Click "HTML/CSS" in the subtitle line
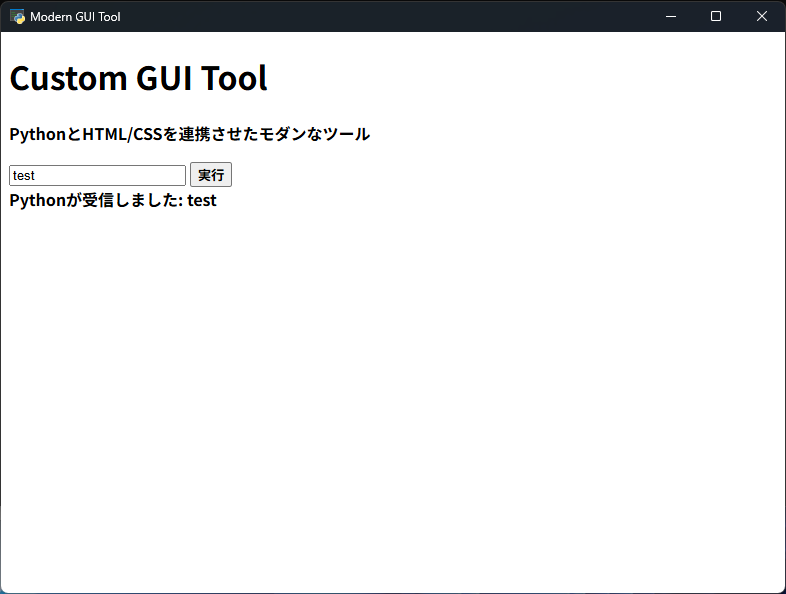The width and height of the screenshot is (786, 594). [121, 134]
